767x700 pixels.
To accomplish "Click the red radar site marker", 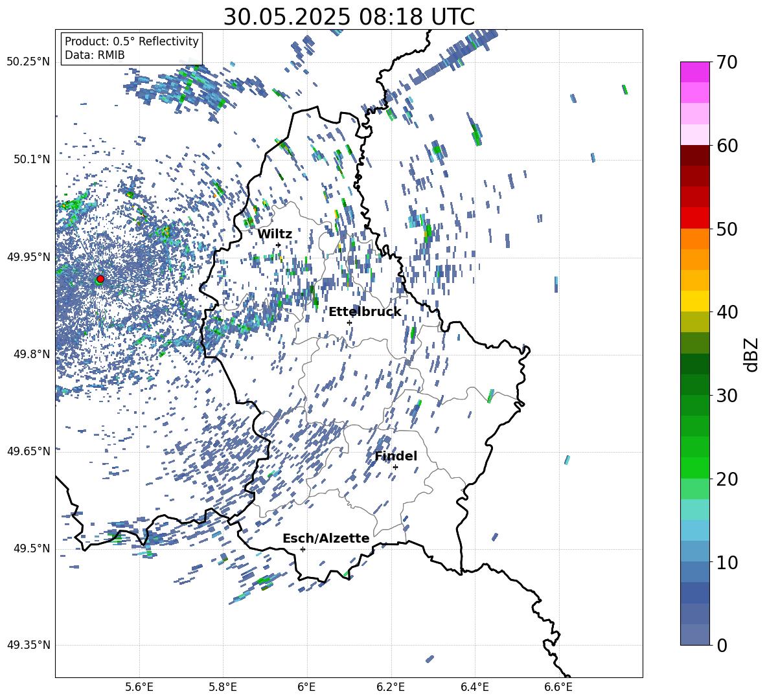I will click(100, 278).
